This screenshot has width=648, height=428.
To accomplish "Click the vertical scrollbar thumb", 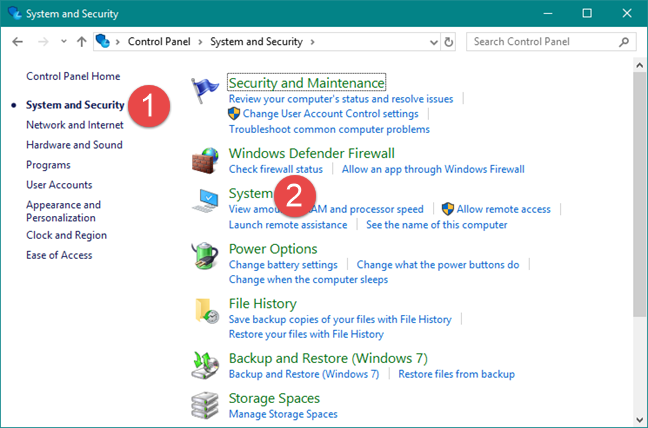I will (639, 194).
